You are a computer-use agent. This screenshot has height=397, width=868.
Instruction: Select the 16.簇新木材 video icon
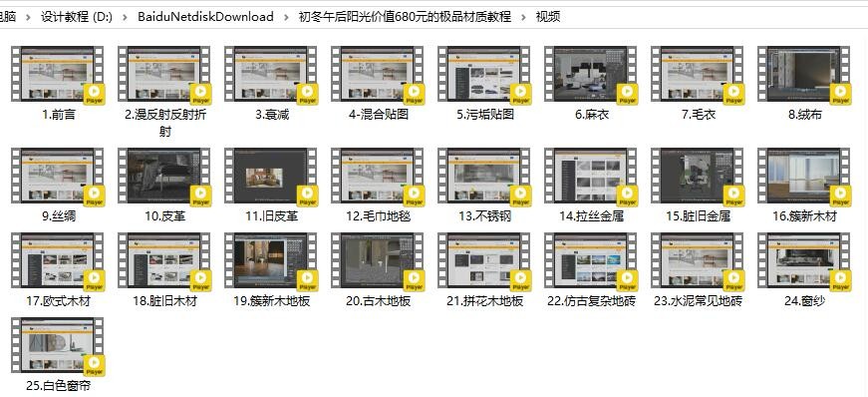tap(804, 176)
